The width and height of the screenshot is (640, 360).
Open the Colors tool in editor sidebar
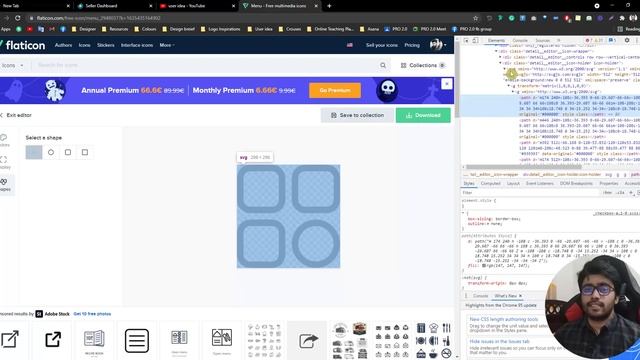pyautogui.click(x=4, y=140)
